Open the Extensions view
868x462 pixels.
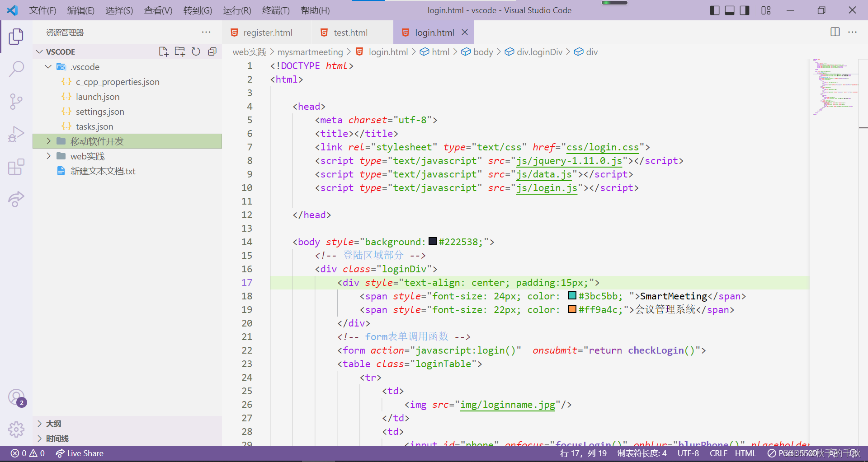click(x=16, y=167)
